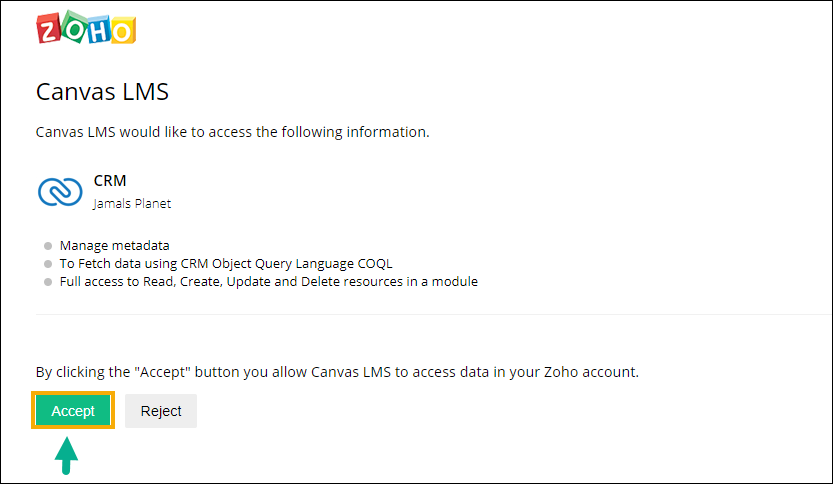Click the bullet beside the COQL permission
This screenshot has height=484, width=833.
[x=48, y=264]
